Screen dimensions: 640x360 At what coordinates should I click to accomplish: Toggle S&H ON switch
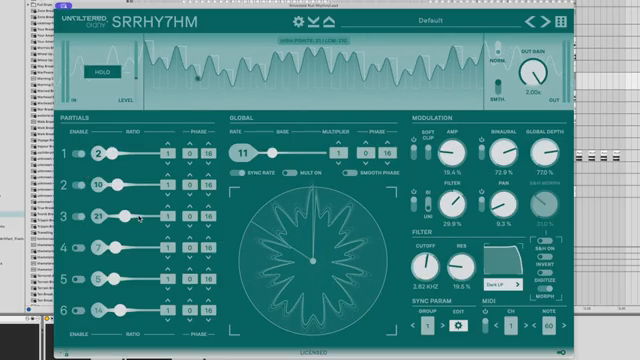pos(545,241)
